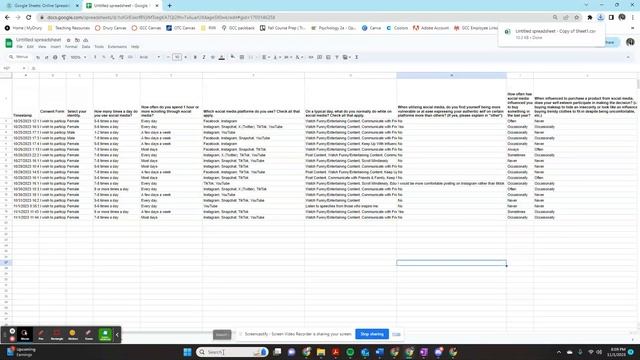
Task: Open Chrome downloads icon
Action: [x=600, y=18]
